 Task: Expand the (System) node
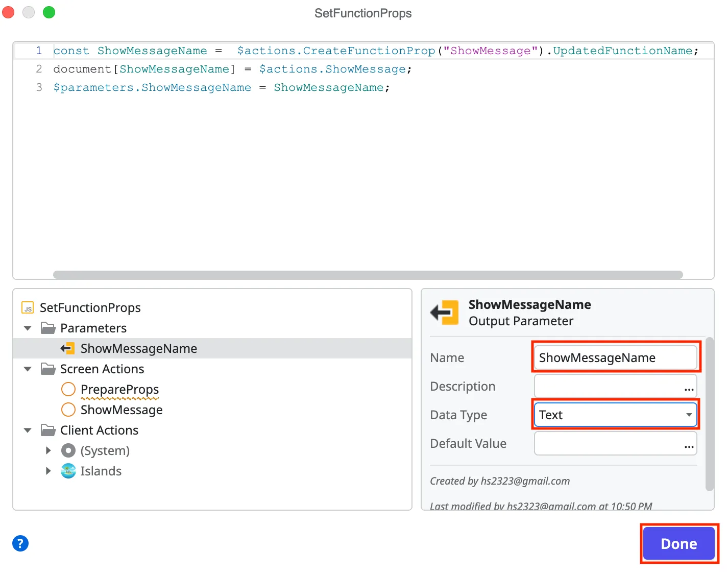pos(48,450)
